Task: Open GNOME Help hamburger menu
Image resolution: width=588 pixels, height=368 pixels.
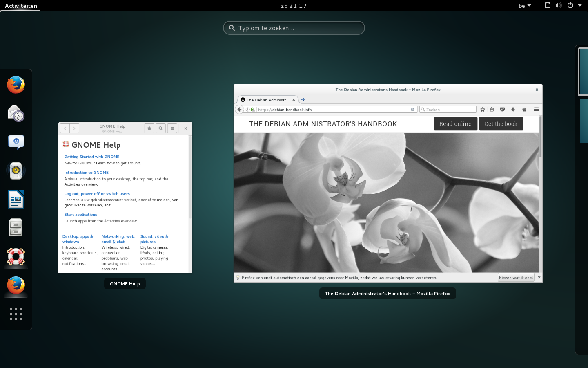Action: point(172,128)
